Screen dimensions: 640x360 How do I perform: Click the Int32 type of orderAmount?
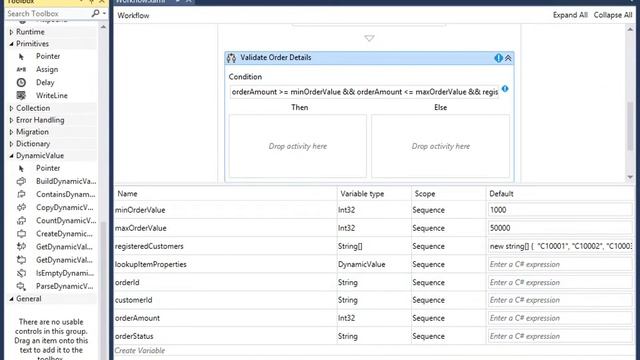(347, 318)
